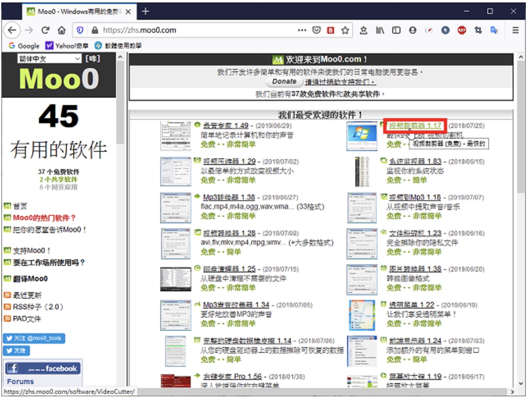This screenshot has width=532, height=398.
Task: Click the Windows logo video cutter thumbnail
Action: (x=361, y=136)
